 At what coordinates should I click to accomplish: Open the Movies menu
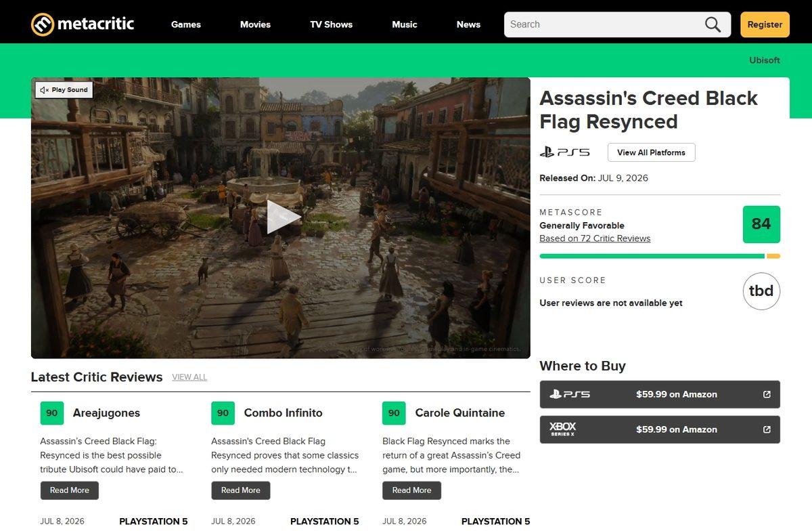[255, 24]
